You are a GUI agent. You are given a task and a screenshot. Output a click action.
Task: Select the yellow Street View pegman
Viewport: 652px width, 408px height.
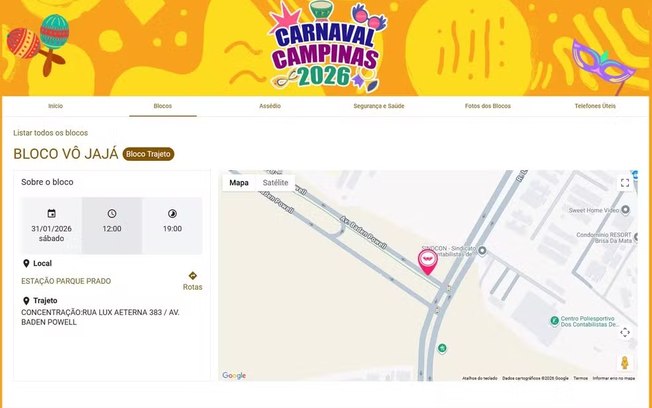click(624, 363)
